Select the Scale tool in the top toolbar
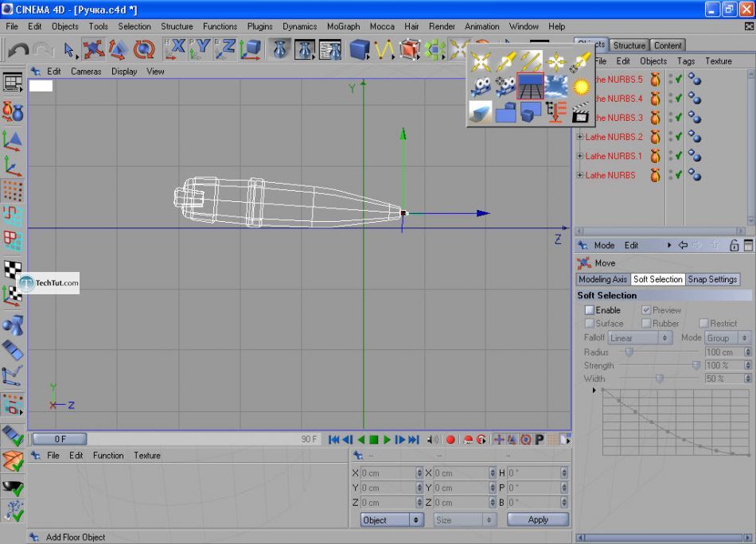756x544 pixels. tap(118, 49)
